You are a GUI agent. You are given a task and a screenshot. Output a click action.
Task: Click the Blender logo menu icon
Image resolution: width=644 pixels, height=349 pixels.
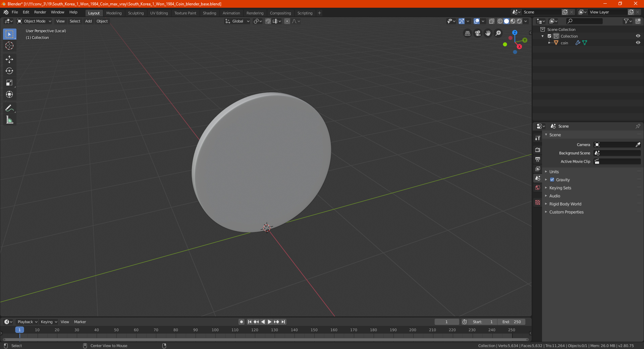pyautogui.click(x=6, y=12)
